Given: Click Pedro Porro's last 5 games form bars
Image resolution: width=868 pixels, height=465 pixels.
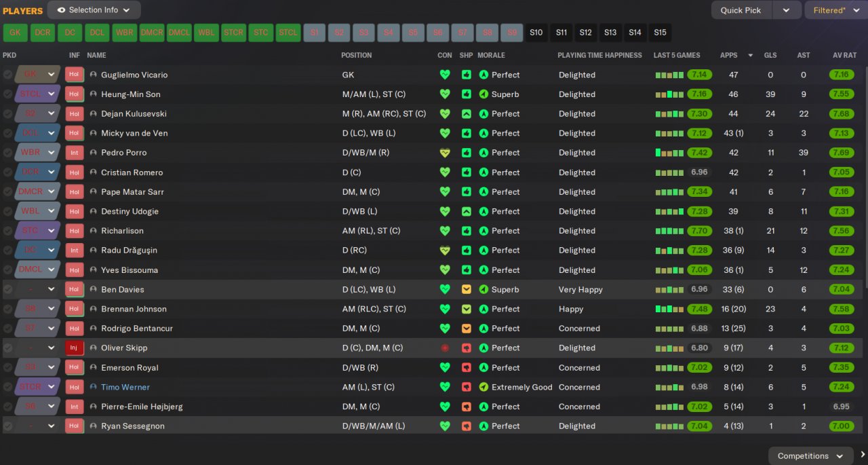Looking at the screenshot, I should 670,153.
